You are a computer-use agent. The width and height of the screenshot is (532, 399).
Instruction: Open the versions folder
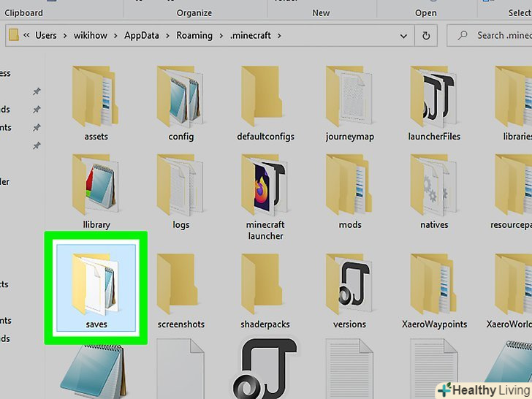pyautogui.click(x=349, y=291)
